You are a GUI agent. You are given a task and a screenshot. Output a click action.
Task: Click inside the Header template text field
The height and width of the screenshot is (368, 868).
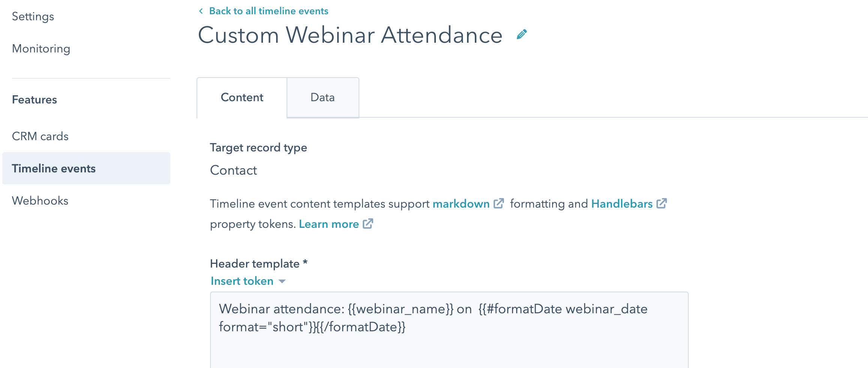pyautogui.click(x=449, y=330)
